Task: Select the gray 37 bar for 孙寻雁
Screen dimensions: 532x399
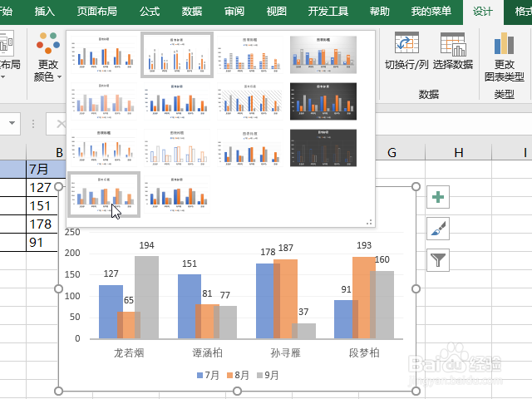Action: click(303, 331)
